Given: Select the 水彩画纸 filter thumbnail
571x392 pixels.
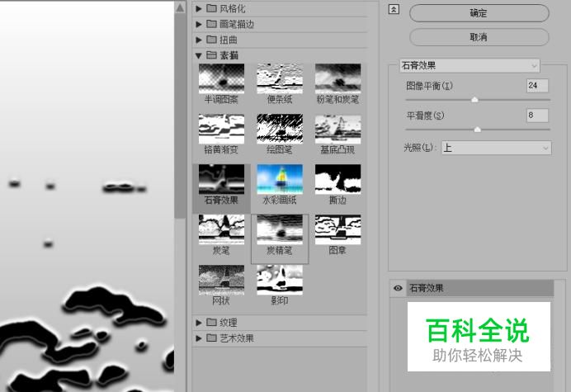Looking at the screenshot, I should 280,179.
